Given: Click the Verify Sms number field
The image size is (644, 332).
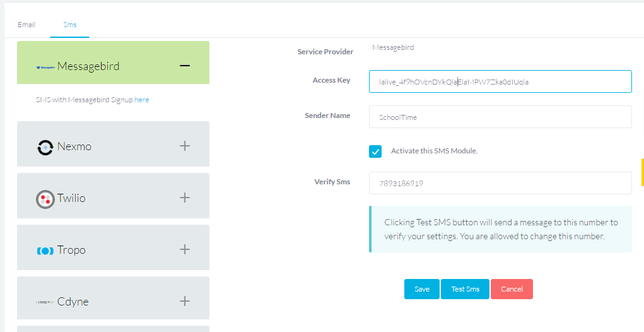Looking at the screenshot, I should pos(500,183).
